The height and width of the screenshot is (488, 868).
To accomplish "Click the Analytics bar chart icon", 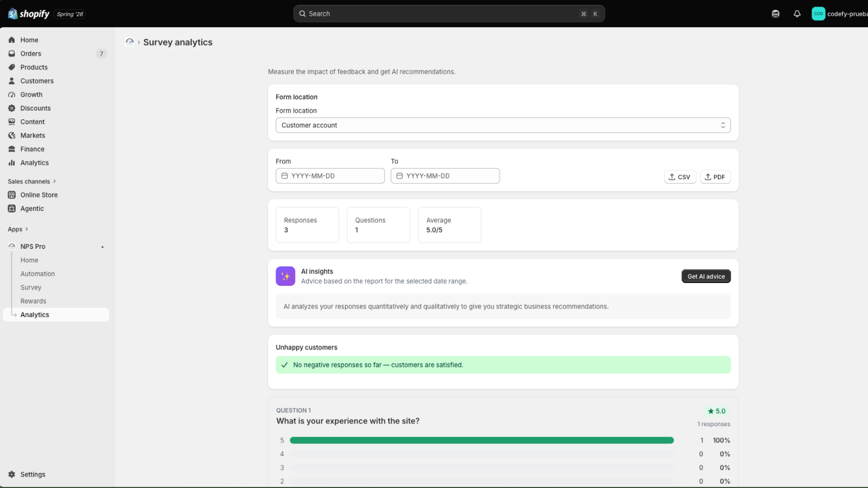I will click(x=12, y=163).
